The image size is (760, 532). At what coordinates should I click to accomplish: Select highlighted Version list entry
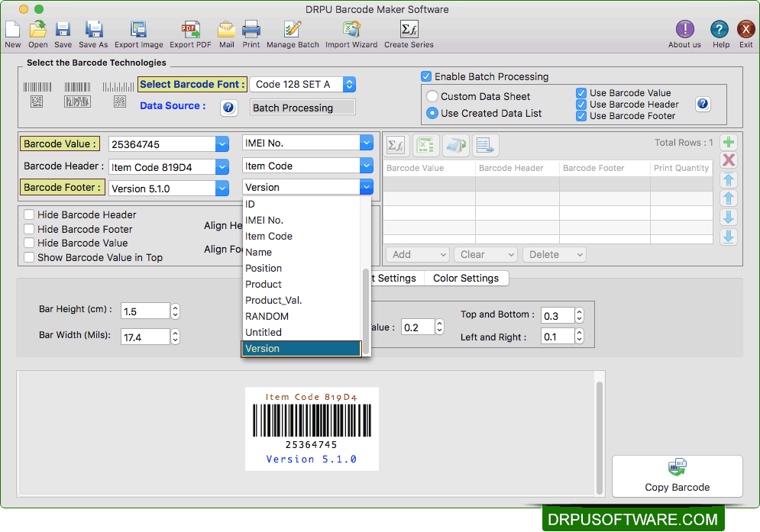tap(302, 348)
